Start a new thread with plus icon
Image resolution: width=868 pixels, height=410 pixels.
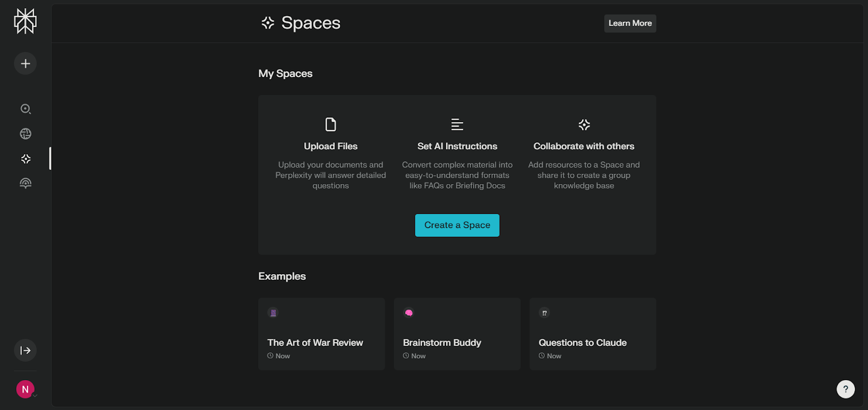coord(25,64)
